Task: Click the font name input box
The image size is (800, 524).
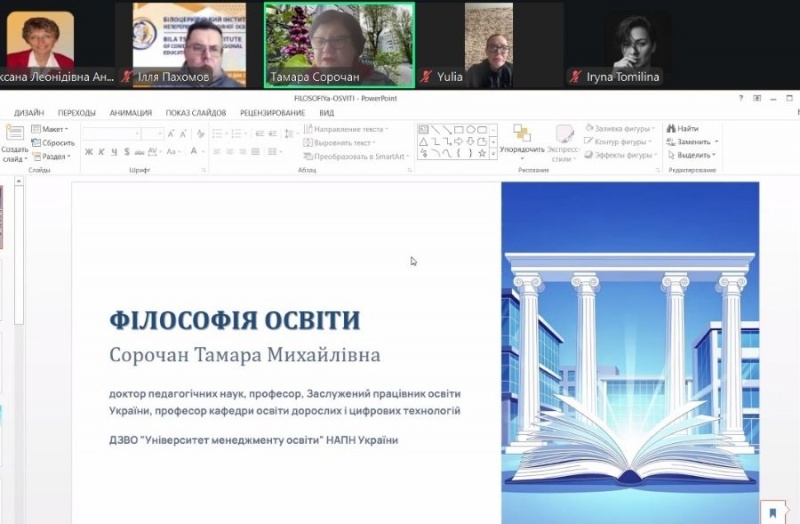Action: 110,133
